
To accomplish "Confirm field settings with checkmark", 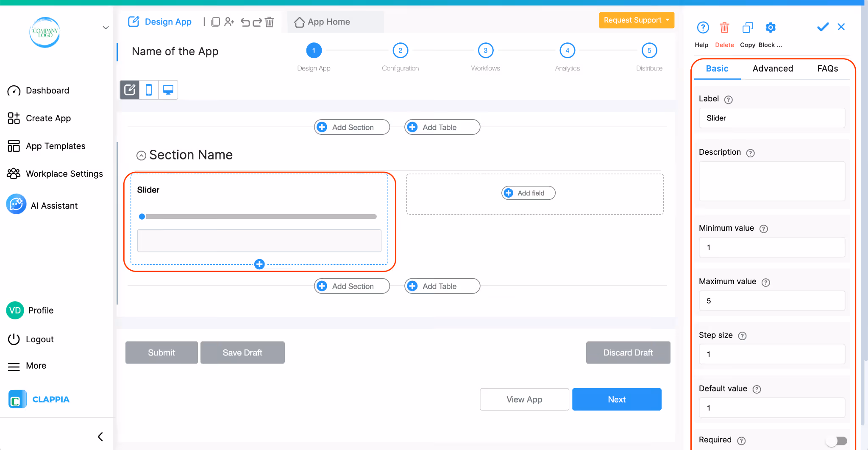I will [x=823, y=27].
